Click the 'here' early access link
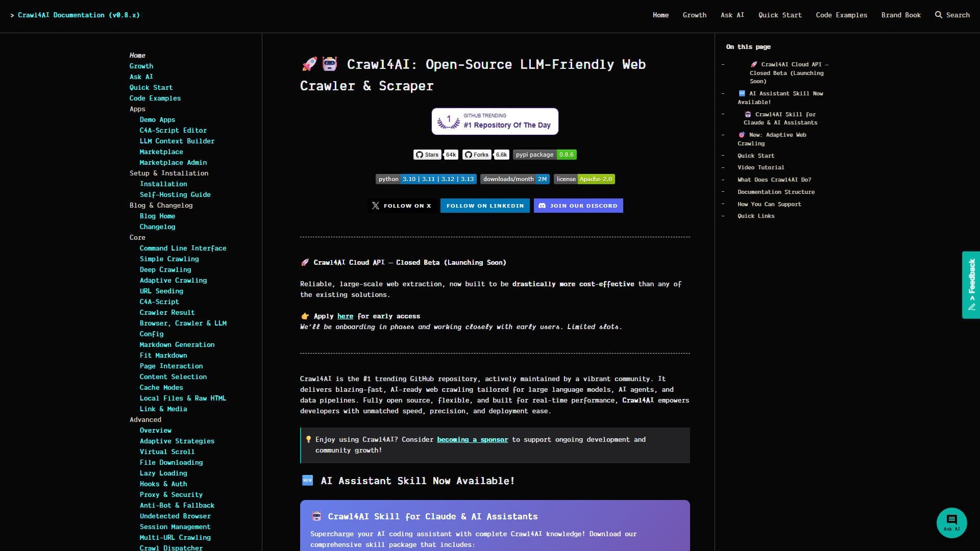 pos(345,316)
